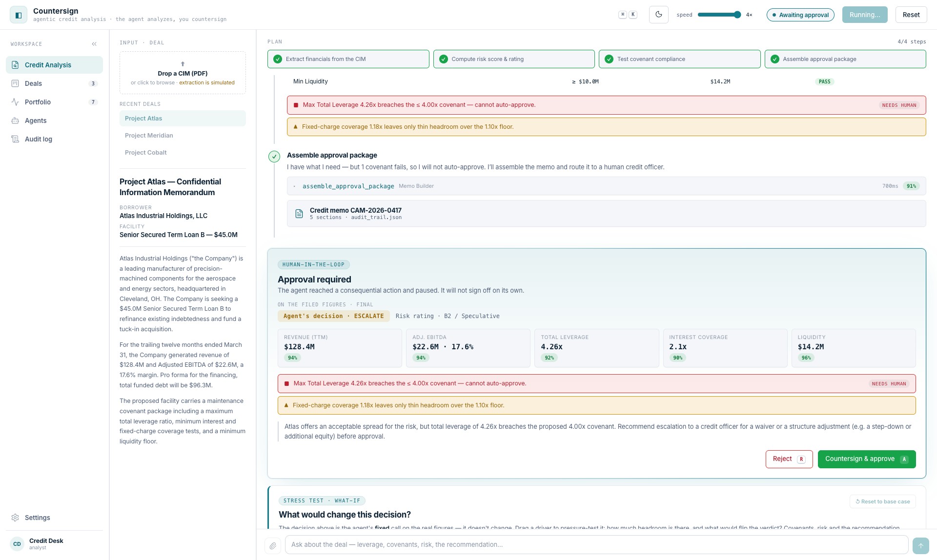937x560 pixels.
Task: Click the Compute risk score & rating step
Action: click(514, 59)
